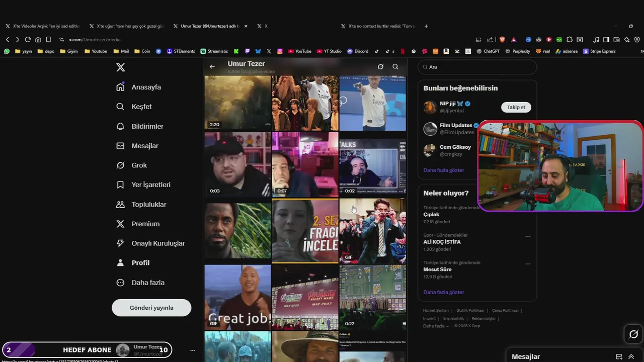Open Onaylı Kuruluşlar
644x362 pixels.
pos(150,243)
